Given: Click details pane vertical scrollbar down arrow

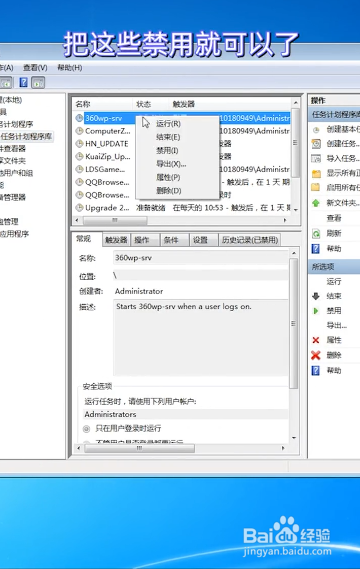Looking at the screenshot, I should [294, 438].
